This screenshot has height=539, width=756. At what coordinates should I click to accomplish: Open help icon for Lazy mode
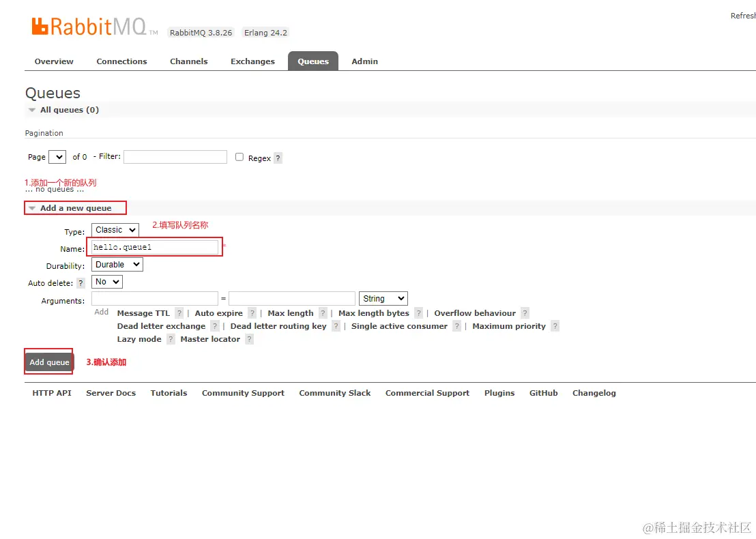click(171, 339)
